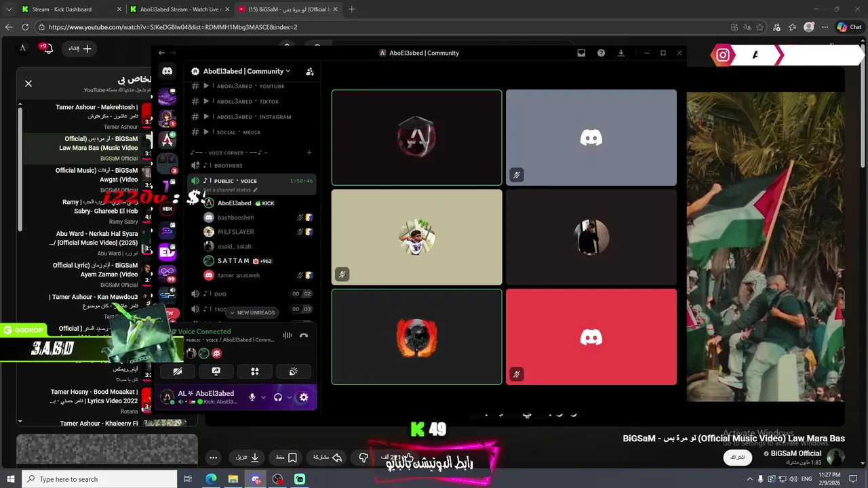Start an activity from voice panel
Screen dimensions: 868x488
pyautogui.click(x=255, y=371)
